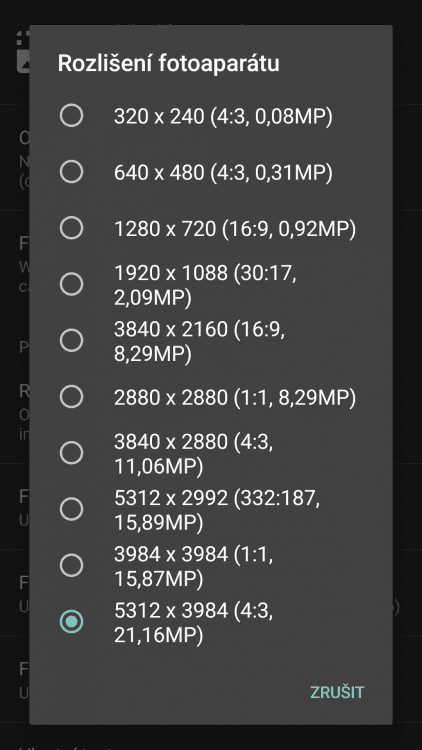Choose the 3984 x 3984 radio button
This screenshot has width=422, height=750.
point(71,565)
